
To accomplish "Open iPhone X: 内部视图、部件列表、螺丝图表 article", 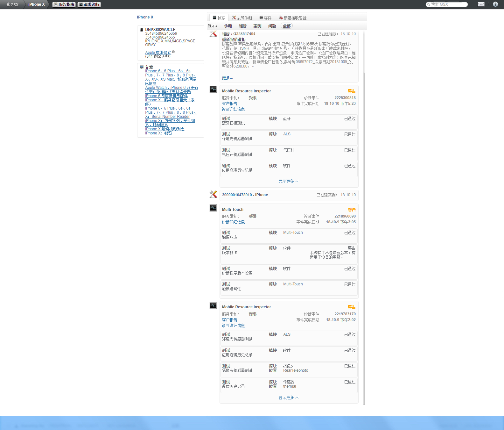I will pyautogui.click(x=170, y=123).
